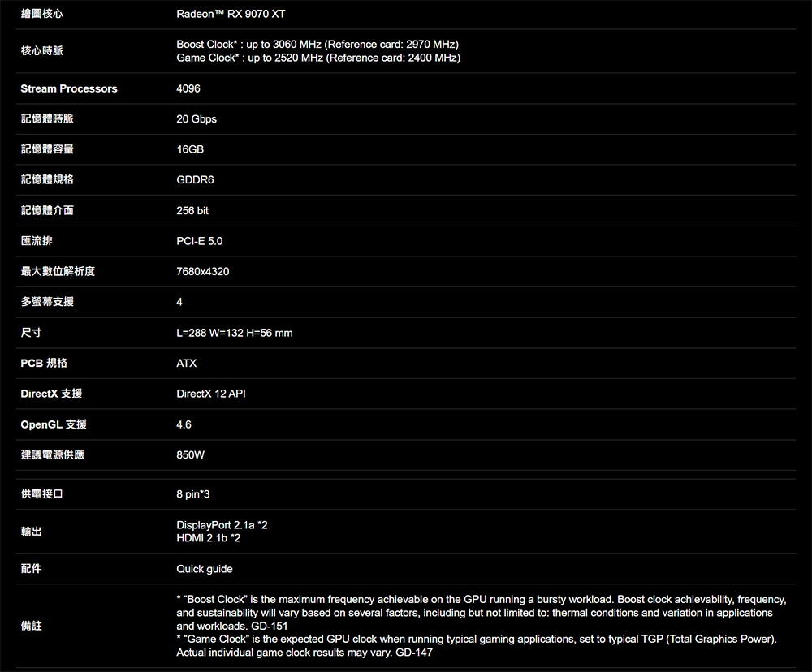Screen dimensions: 812x672
Task: Select the "Game Clock* : up to 2520 MHz" line
Action: click(318, 58)
